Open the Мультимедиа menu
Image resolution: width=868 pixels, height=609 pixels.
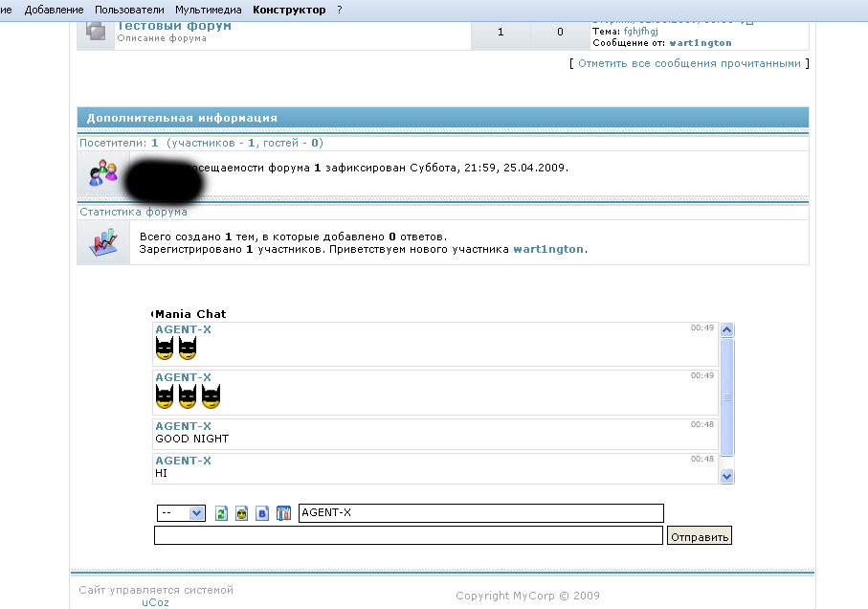208,10
